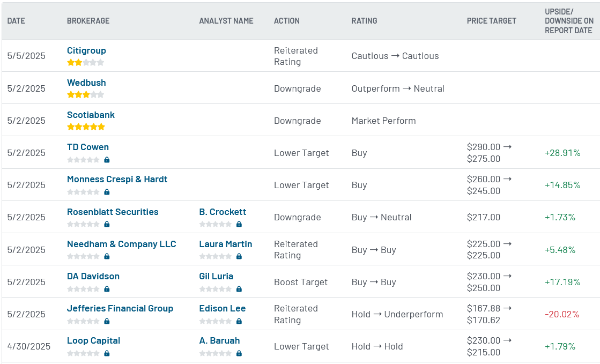Select 'Hold → Underperform' rating text
The height and width of the screenshot is (364, 600).
(x=397, y=314)
